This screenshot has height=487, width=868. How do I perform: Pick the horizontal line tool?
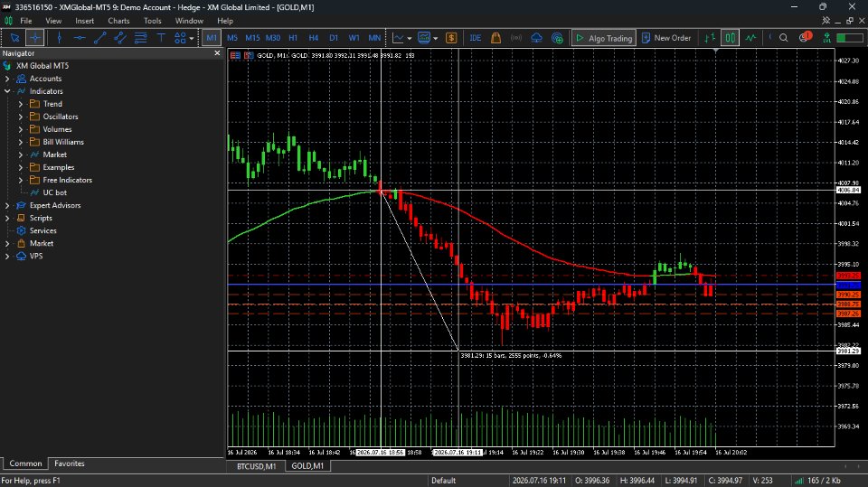pos(80,38)
